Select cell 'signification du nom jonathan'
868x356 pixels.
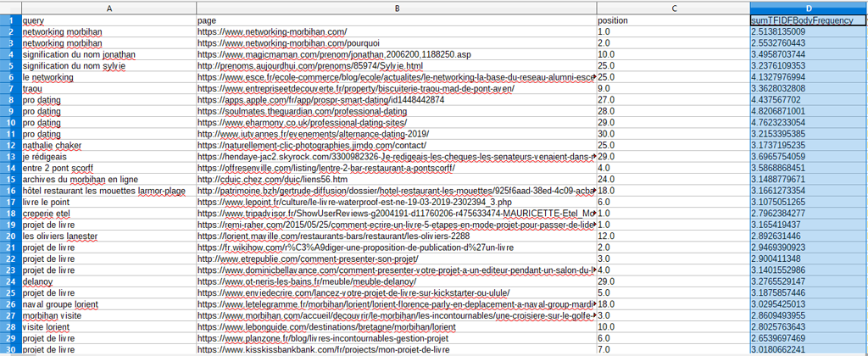click(109, 55)
